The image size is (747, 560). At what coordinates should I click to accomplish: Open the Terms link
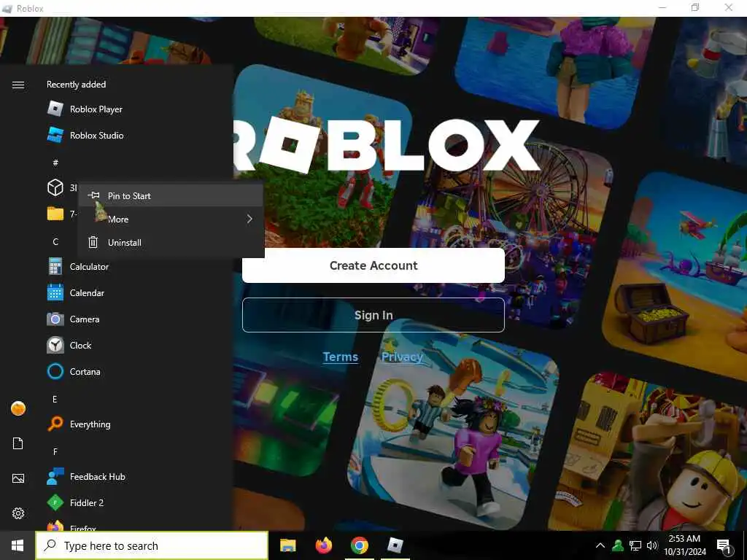[x=340, y=357]
